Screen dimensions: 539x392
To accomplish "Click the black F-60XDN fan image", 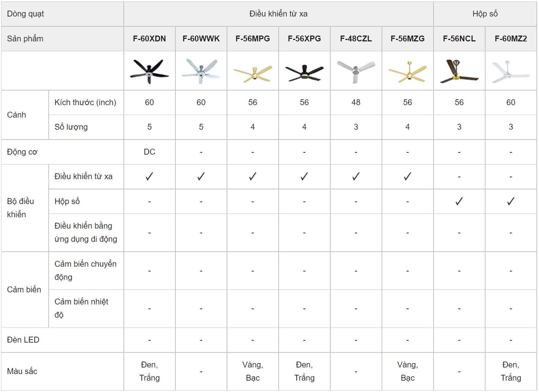I will click(149, 71).
